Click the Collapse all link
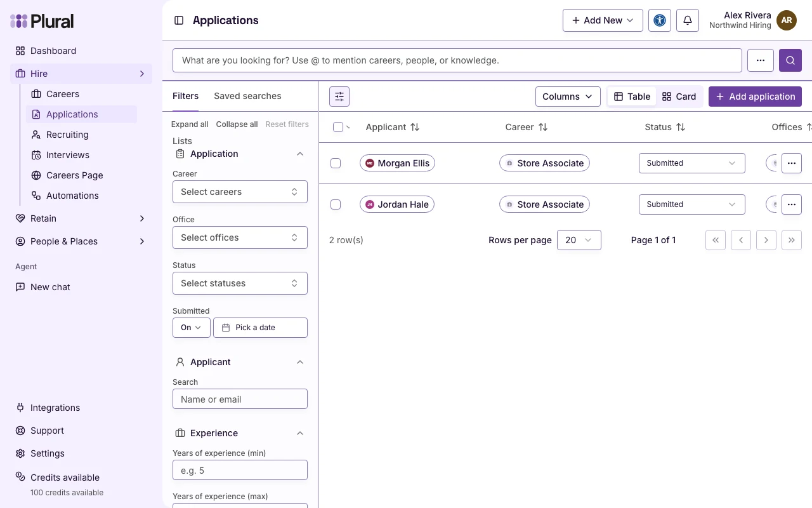This screenshot has width=812, height=508. point(237,124)
